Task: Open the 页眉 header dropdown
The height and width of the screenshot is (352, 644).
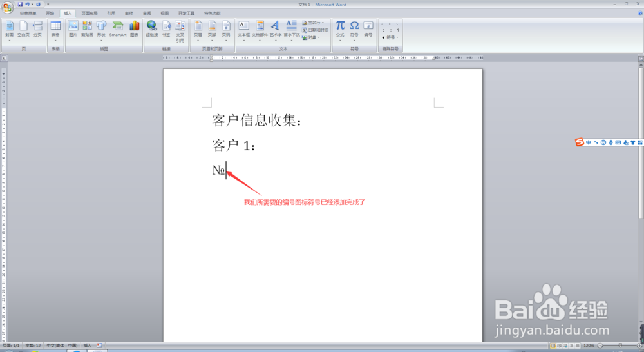Action: (x=198, y=30)
